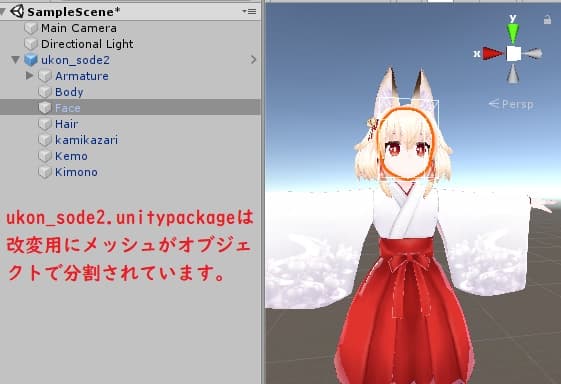This screenshot has width=561, height=384.
Task: Click the red X axis gizmo cone
Action: pyautogui.click(x=493, y=54)
